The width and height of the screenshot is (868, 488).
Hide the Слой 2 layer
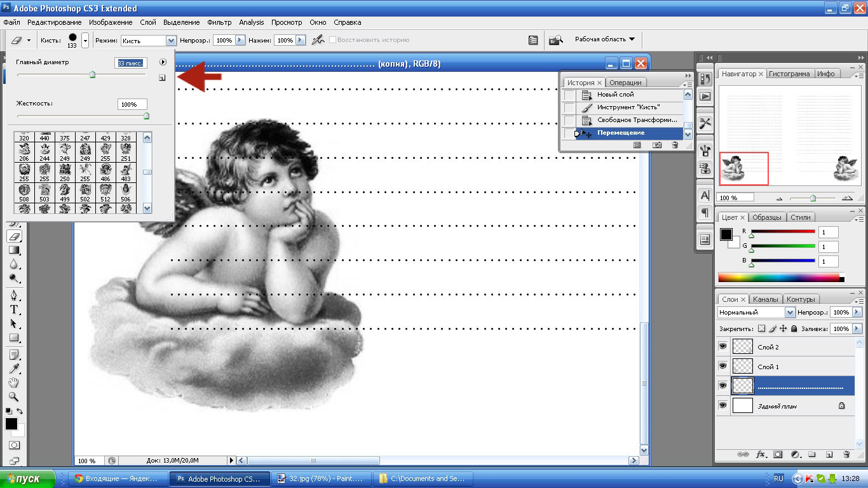coord(722,346)
